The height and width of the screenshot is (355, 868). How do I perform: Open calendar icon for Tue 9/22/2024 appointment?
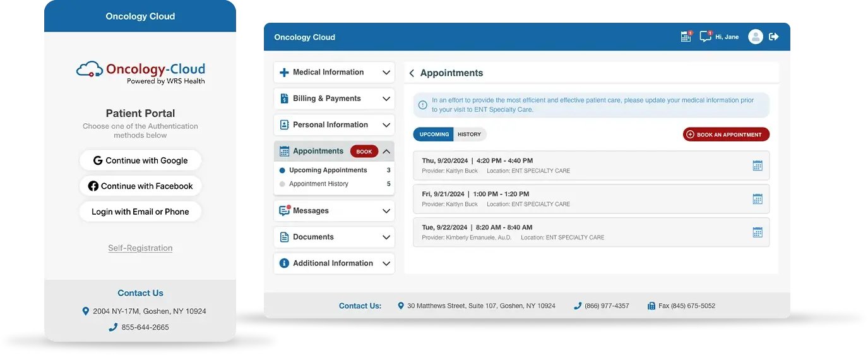pos(758,232)
